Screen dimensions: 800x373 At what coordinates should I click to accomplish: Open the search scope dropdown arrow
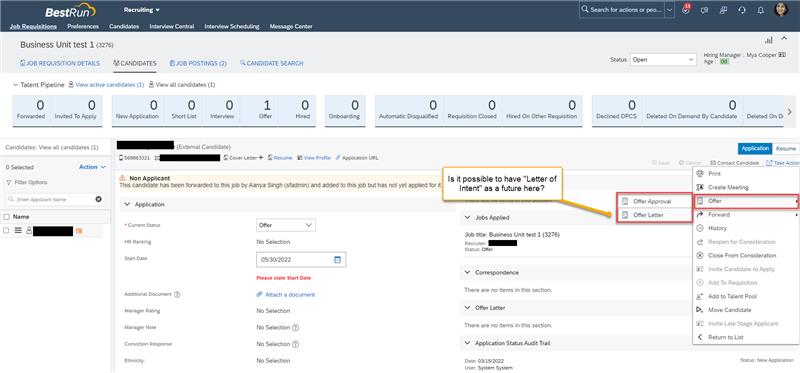click(669, 10)
